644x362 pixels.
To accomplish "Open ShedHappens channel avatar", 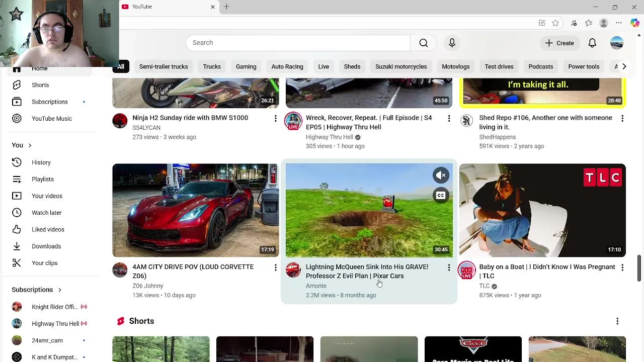I will [467, 121].
